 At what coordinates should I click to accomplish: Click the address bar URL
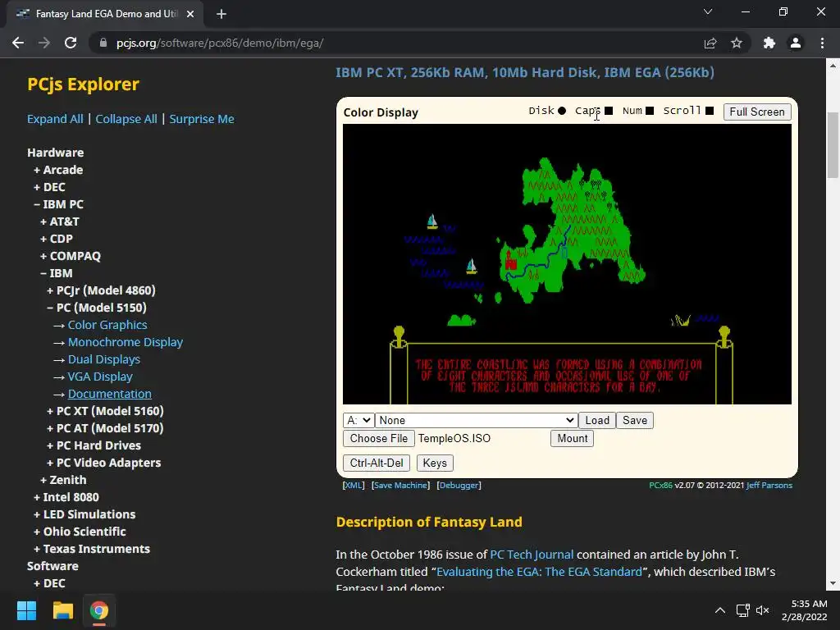point(220,43)
